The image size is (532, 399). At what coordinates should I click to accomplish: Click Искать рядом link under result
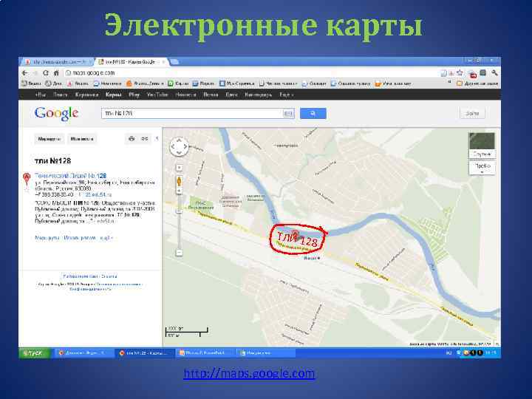pyautogui.click(x=80, y=238)
